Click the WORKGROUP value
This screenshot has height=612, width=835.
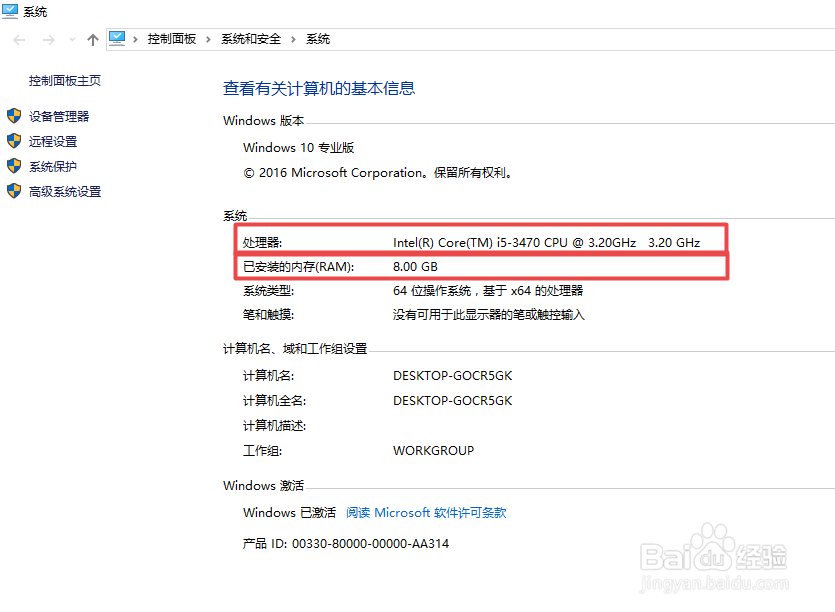click(433, 451)
